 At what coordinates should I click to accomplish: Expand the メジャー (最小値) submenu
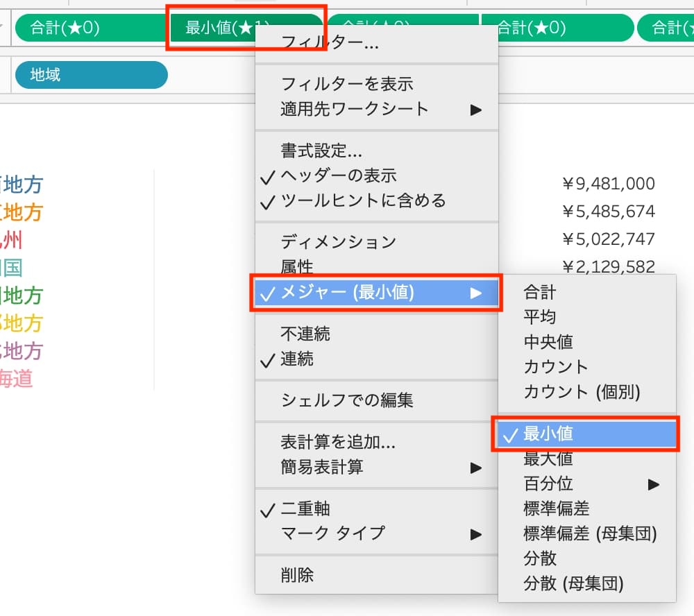pyautogui.click(x=375, y=293)
